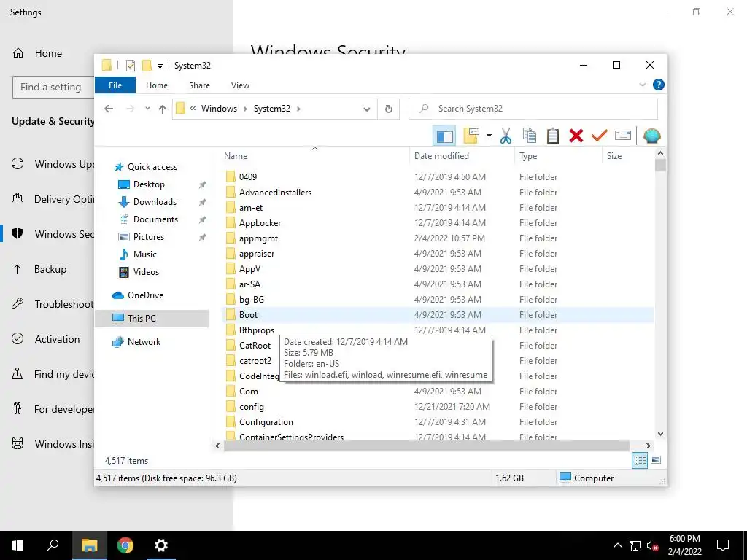Switch to the View ribbon tab
This screenshot has width=747, height=560.
click(x=240, y=85)
